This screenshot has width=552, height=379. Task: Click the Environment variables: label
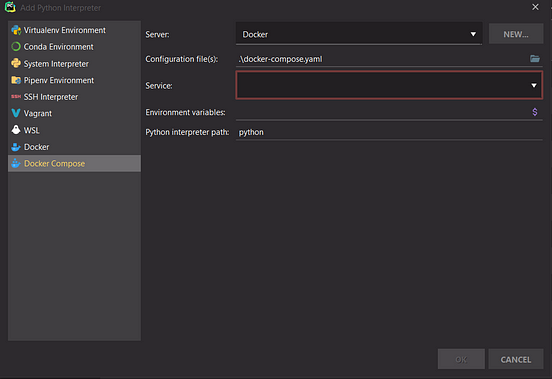point(185,112)
